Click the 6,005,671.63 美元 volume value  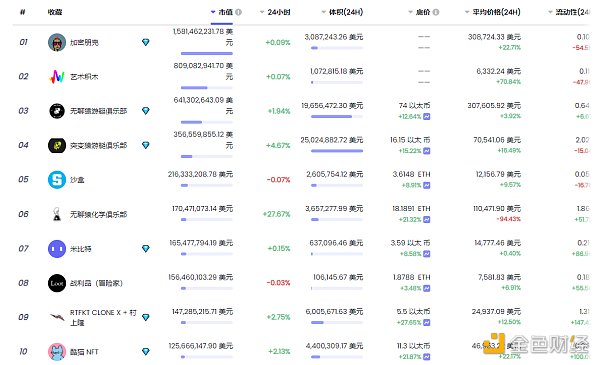coord(334,311)
